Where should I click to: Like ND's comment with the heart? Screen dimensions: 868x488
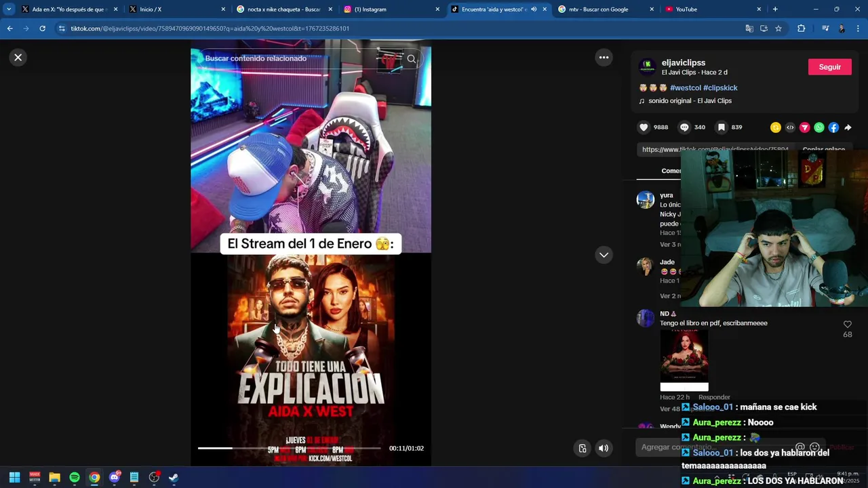[847, 325]
